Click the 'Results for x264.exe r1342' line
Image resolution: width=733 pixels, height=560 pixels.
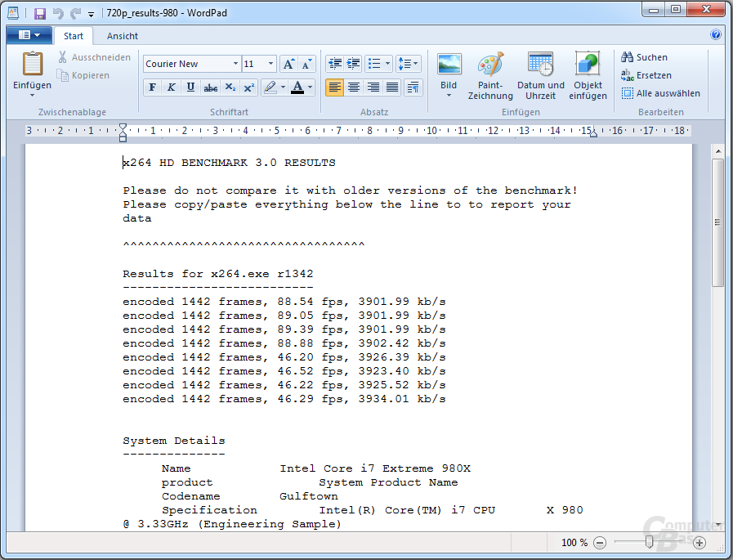(x=218, y=274)
